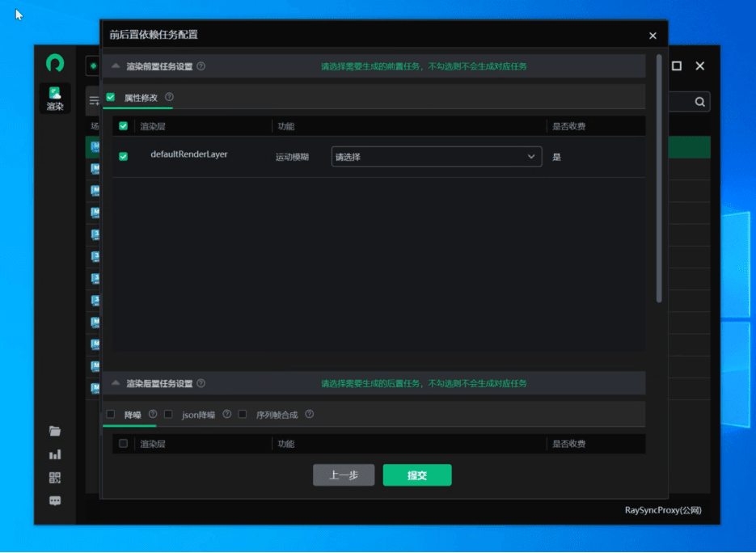Screen dimensions: 756x553
Task: Collapse the 渲染前置任务设置 section
Action: [116, 66]
